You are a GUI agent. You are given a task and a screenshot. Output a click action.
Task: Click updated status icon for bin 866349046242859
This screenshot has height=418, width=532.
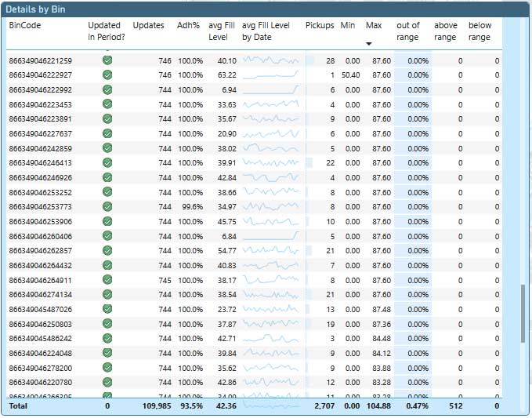(x=107, y=148)
